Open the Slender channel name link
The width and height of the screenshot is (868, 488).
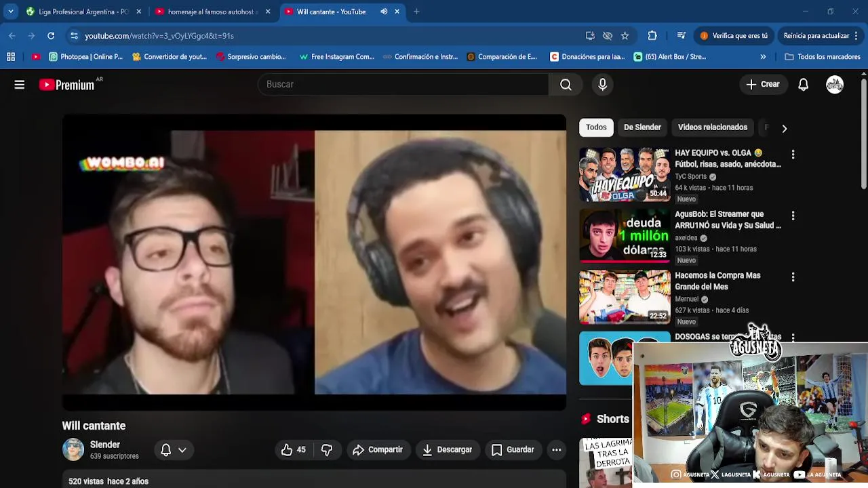point(105,445)
